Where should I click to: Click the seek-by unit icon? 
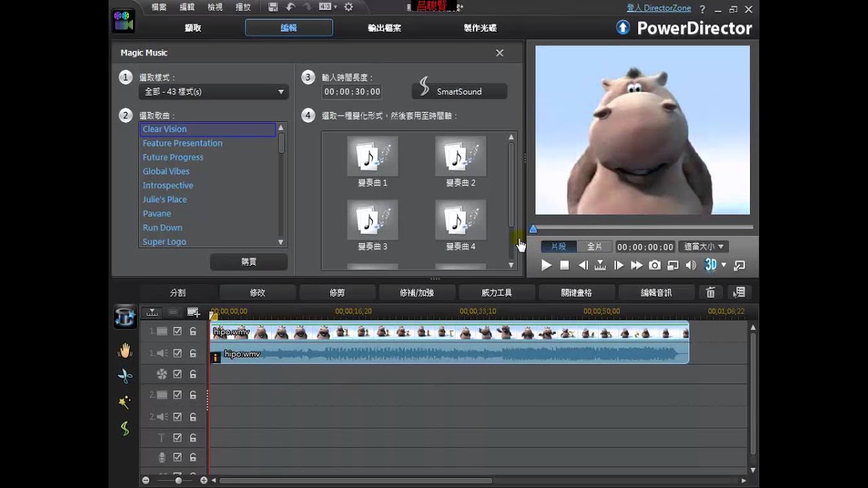[x=600, y=266]
